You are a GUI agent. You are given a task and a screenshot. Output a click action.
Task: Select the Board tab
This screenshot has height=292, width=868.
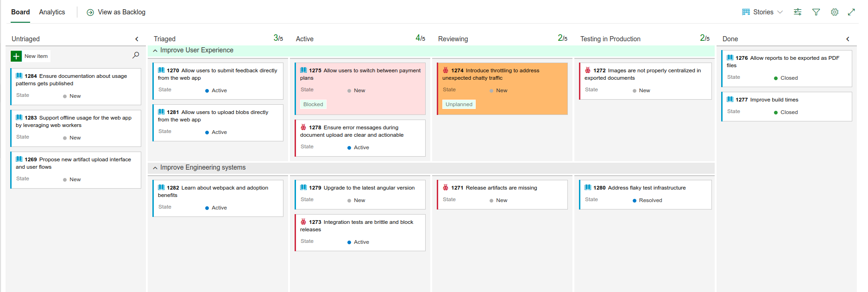[x=20, y=12]
